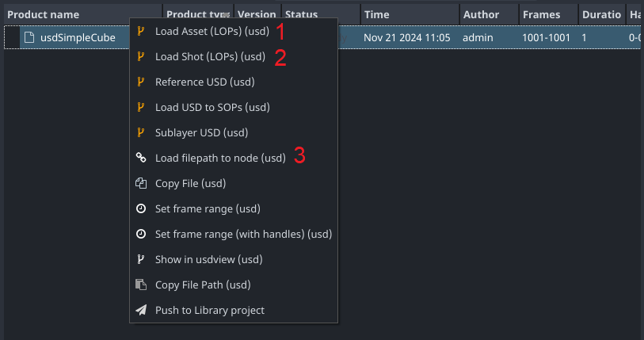This screenshot has height=340, width=644.
Task: Click the Load Shot (LOPs) branch icon
Action: [x=141, y=57]
